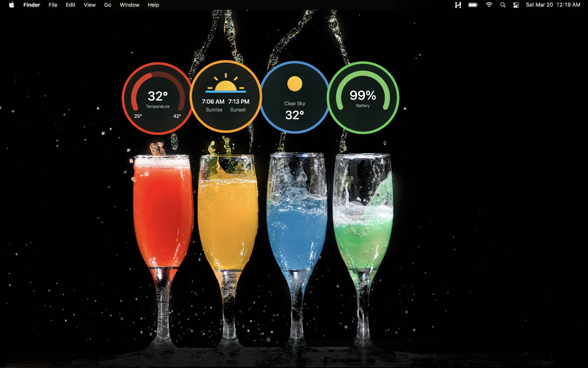
Task: Open the Edit menu
Action: click(71, 5)
